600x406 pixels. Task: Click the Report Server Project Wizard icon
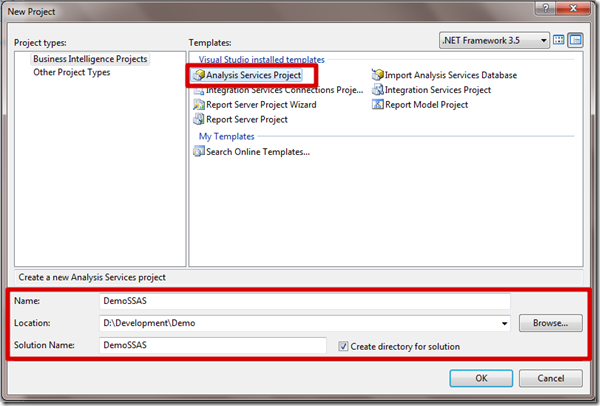pyautogui.click(x=199, y=104)
